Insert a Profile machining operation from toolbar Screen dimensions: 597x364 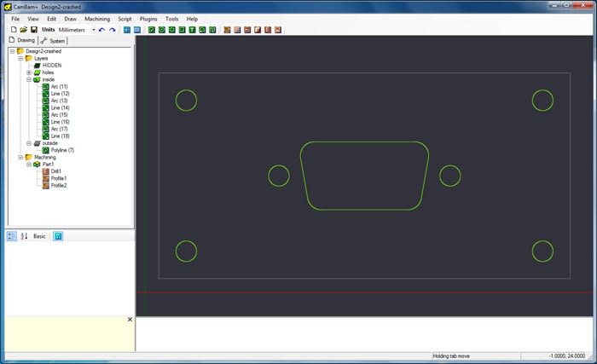[228, 30]
